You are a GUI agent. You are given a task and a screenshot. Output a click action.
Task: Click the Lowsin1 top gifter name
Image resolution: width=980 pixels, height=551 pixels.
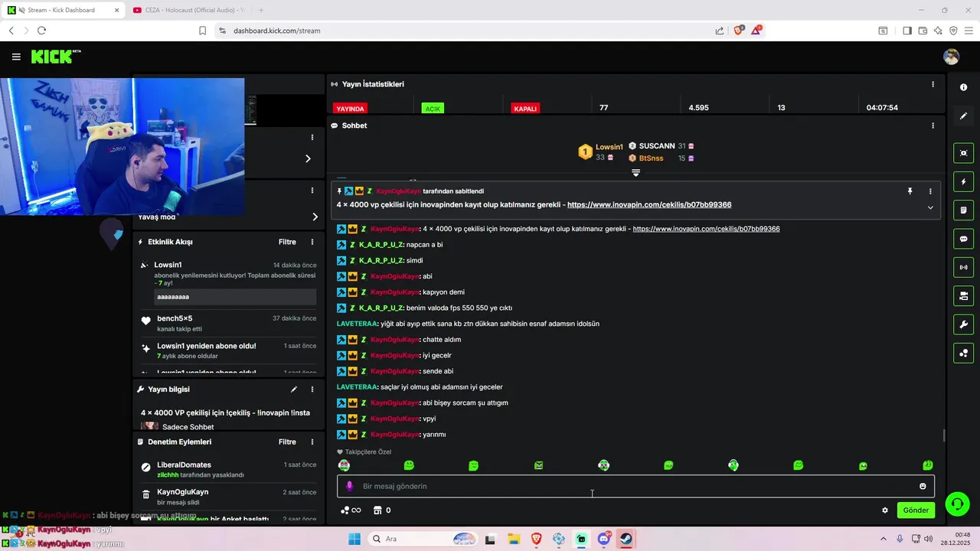(x=609, y=146)
